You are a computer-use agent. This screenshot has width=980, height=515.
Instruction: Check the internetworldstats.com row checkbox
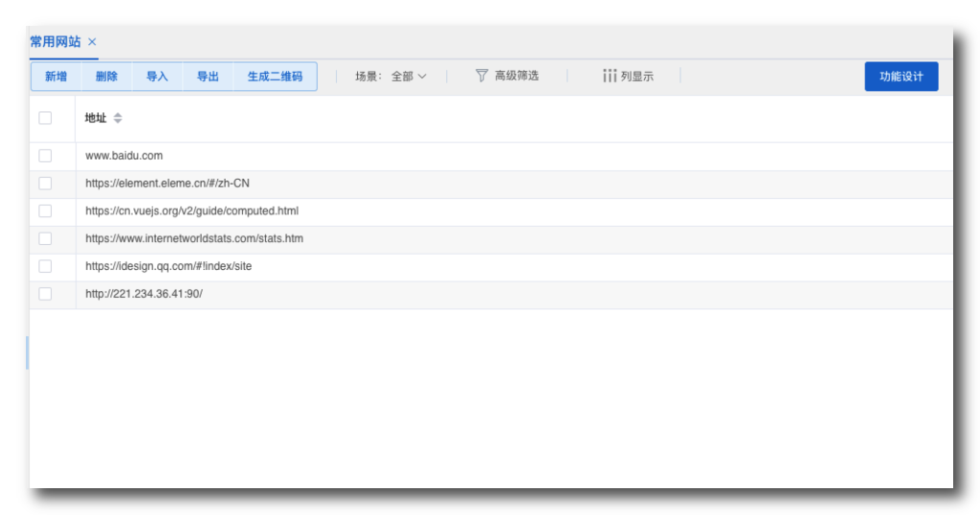[45, 238]
